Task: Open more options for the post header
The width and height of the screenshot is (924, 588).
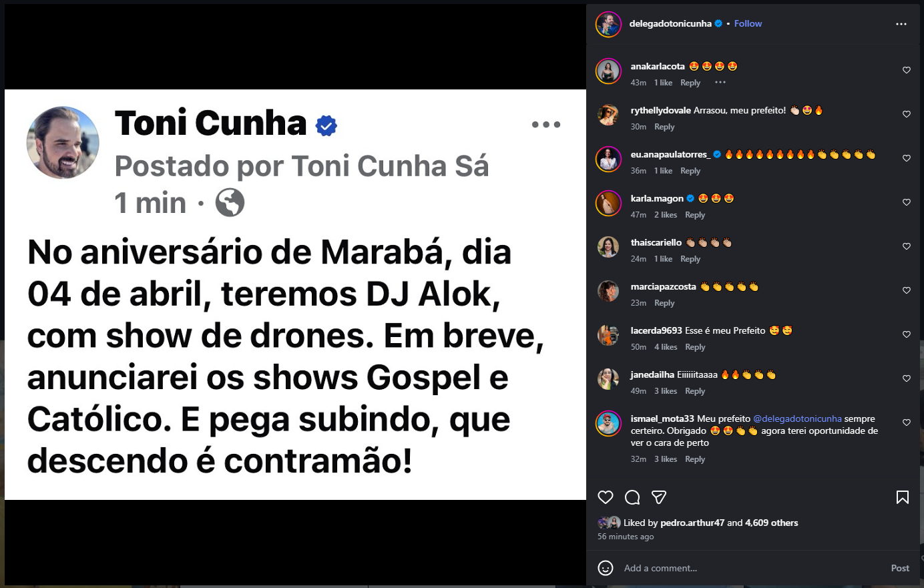Action: [x=901, y=24]
